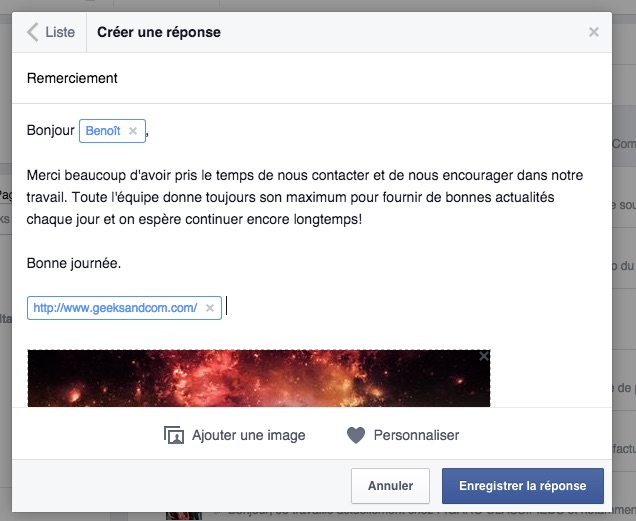Open the Personnaliser option
636x521 pixels.
click(416, 435)
